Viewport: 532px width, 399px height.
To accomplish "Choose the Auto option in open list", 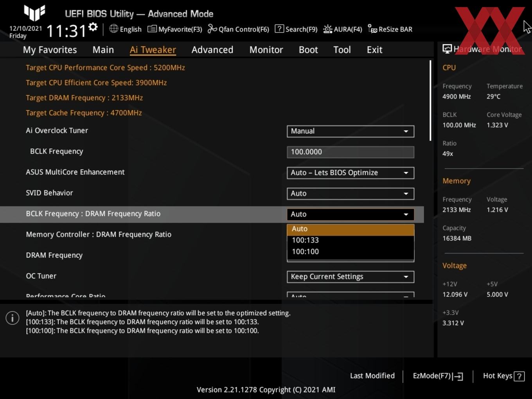I will 350,229.
